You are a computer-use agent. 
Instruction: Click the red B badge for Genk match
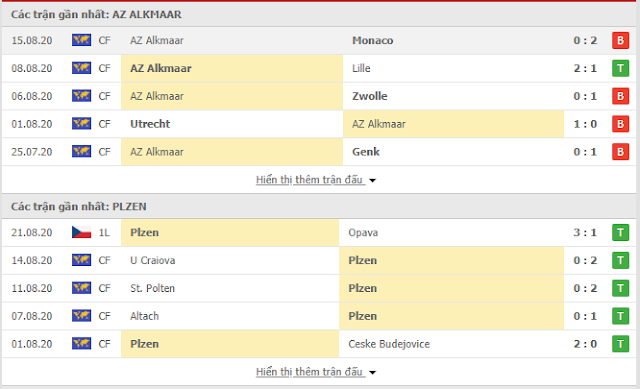[x=620, y=152]
